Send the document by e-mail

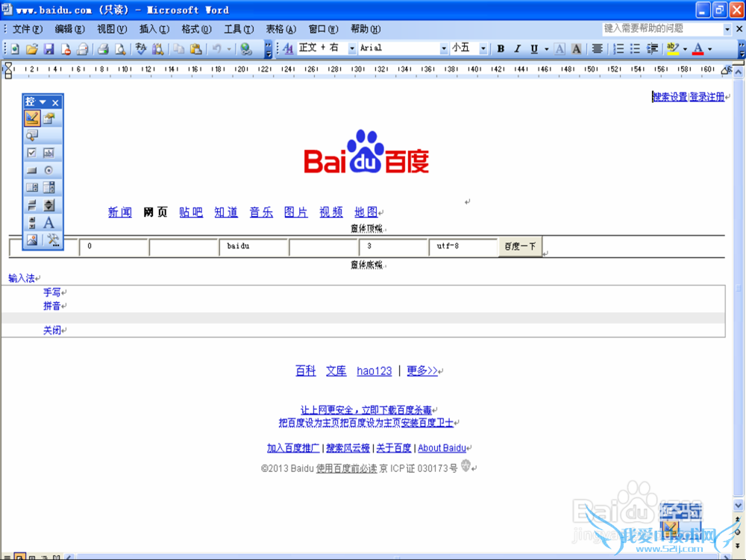click(82, 48)
